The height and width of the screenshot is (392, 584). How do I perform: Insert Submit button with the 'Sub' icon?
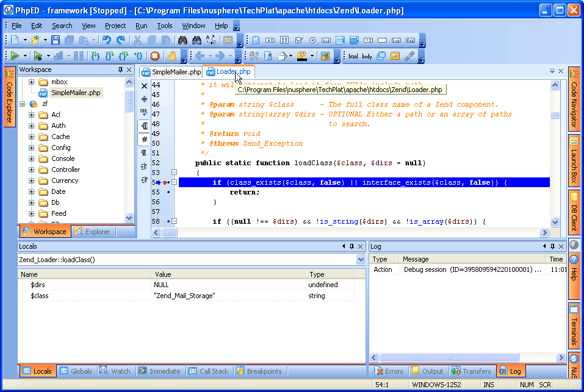click(396, 40)
